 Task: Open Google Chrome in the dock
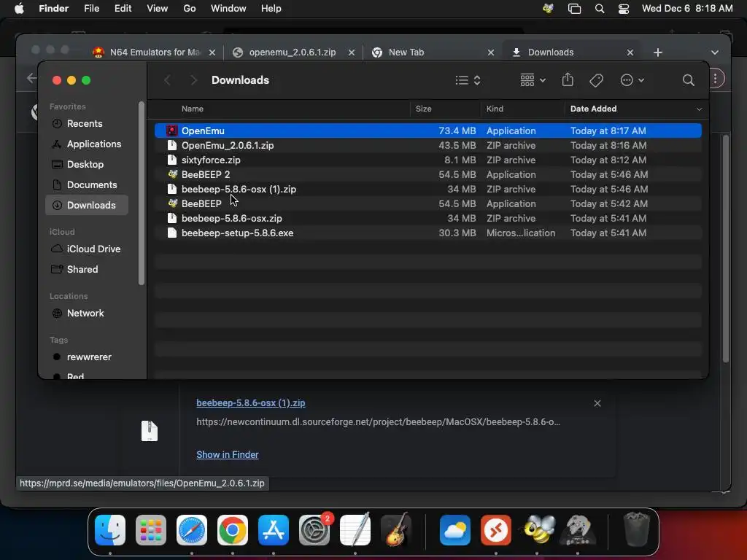(x=233, y=530)
